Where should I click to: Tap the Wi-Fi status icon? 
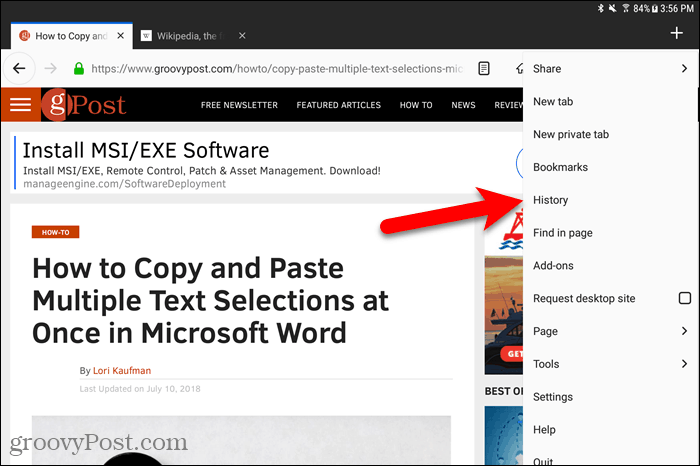625,8
